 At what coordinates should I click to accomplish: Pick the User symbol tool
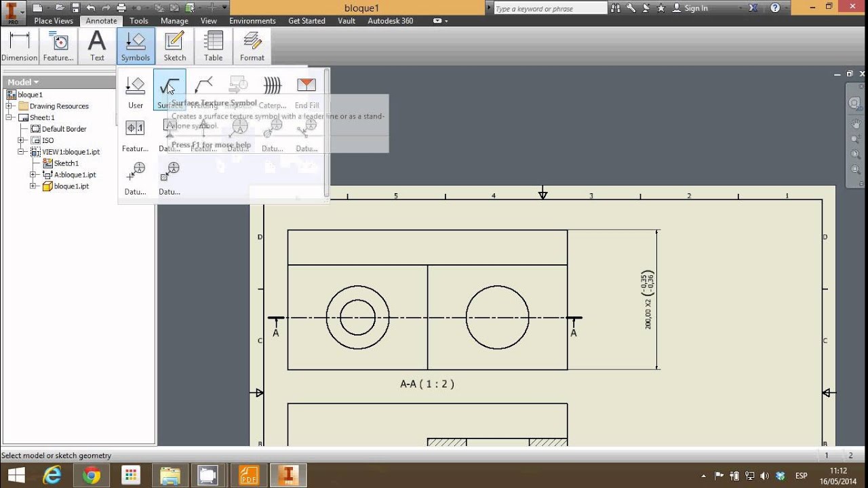[x=136, y=91]
